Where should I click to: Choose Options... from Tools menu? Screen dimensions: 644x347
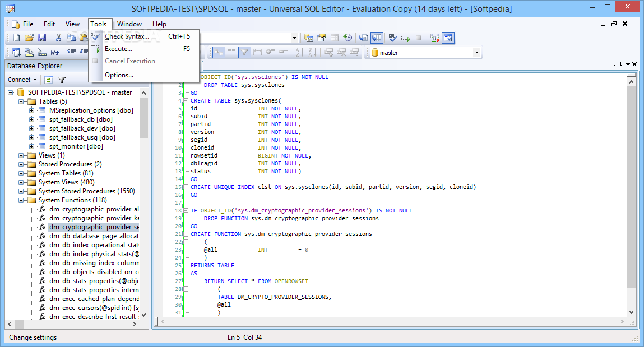click(143, 75)
